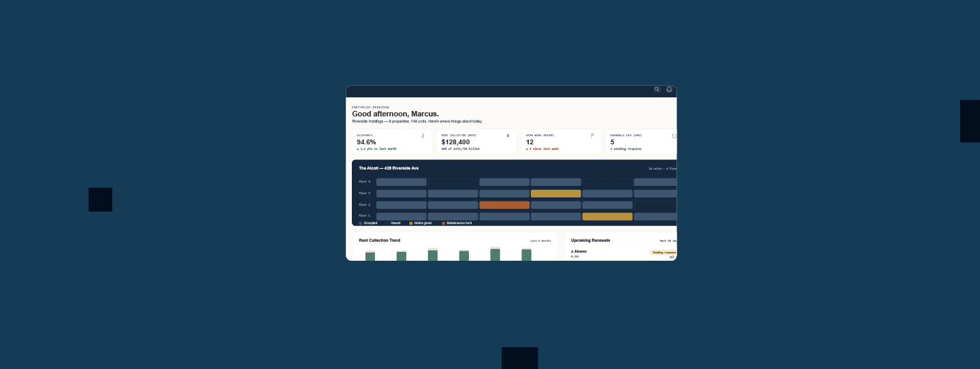Click the dollar icon on Rent Collected card
The image size is (980, 369).
tap(508, 135)
